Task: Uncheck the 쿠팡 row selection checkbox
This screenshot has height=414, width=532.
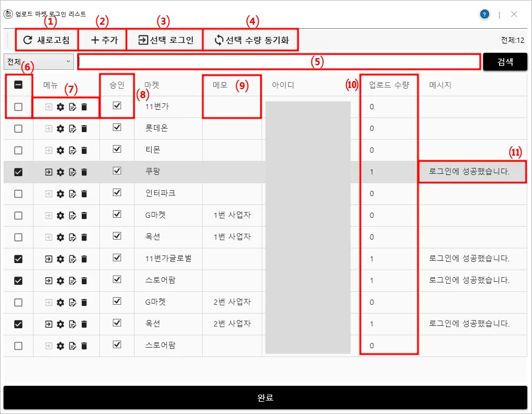Action: click(x=18, y=172)
